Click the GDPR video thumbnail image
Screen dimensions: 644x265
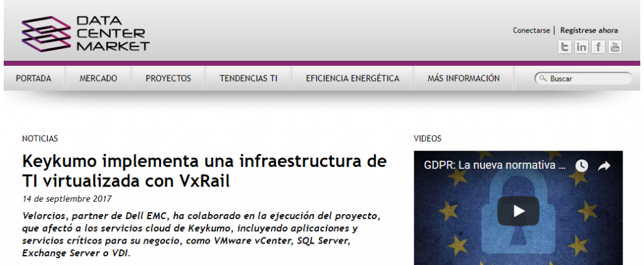[518, 208]
